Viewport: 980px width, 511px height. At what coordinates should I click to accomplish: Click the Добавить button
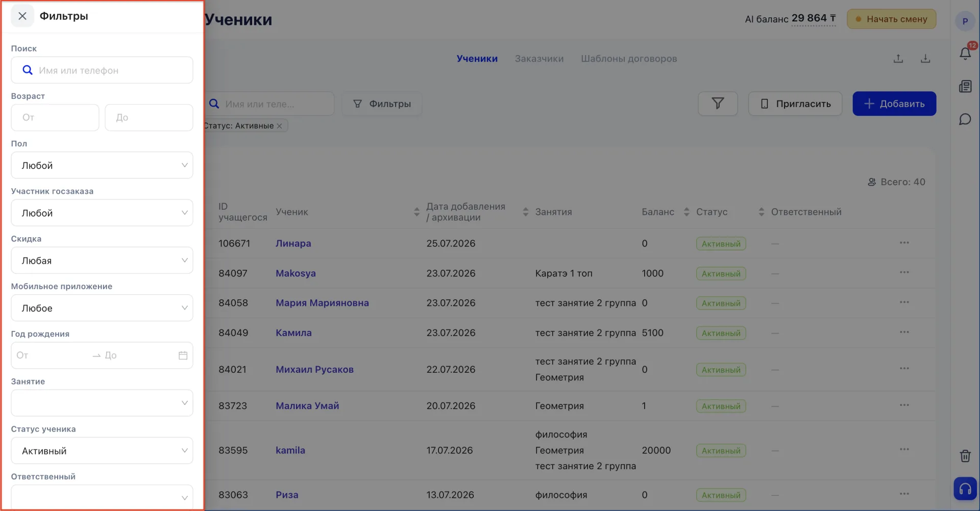coord(894,104)
